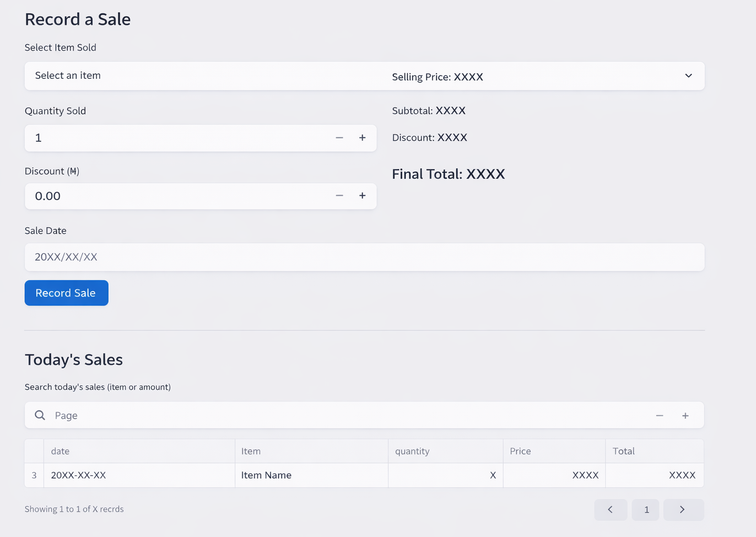Decrease the Discount amount with minus
Screen dimensions: 756x537
[x=339, y=196]
